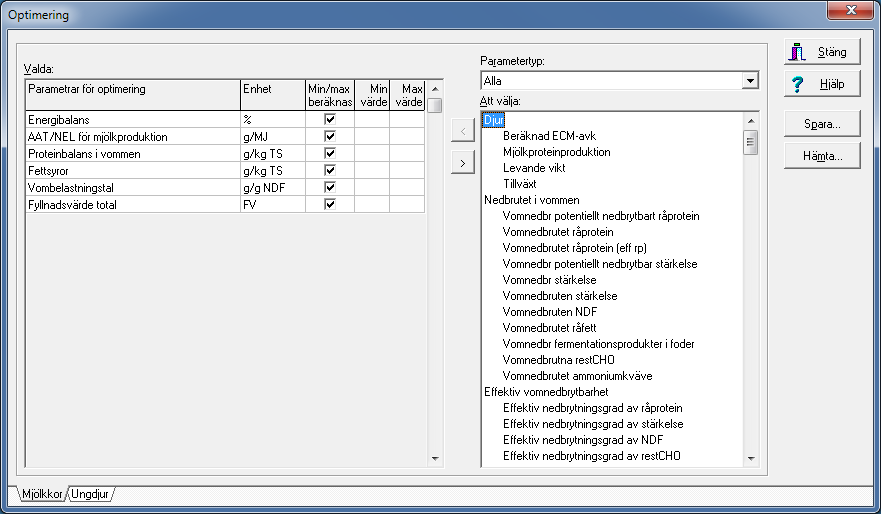This screenshot has width=881, height=514.
Task: Click scroll-down arrow of Att välja list
Action: pyautogui.click(x=751, y=458)
